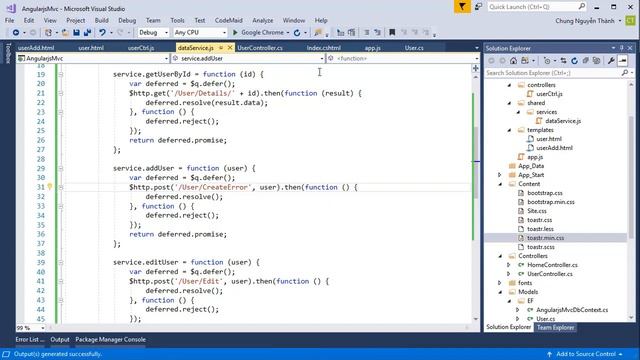Click the Home icon in Solution Explorer
640x360 pixels.
tap(513, 60)
